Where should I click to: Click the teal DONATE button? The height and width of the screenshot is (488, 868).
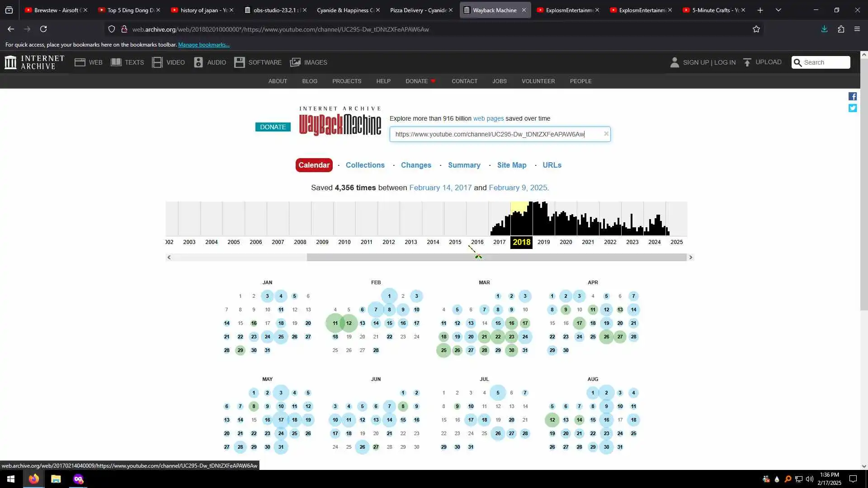pyautogui.click(x=273, y=127)
